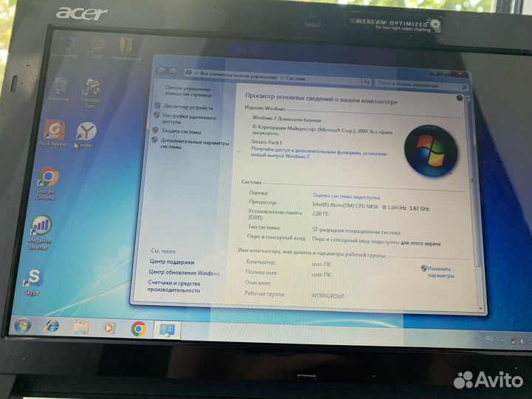Open Диспетчер устройств link

tap(188, 107)
